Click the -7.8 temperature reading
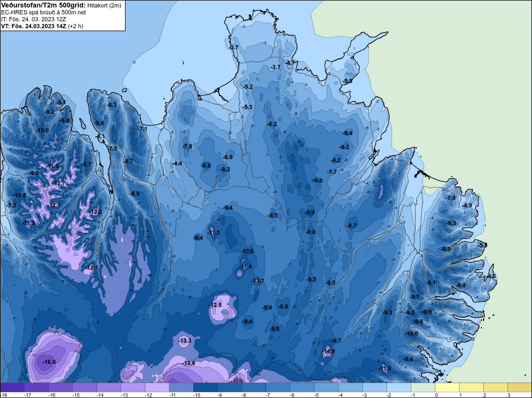The width and height of the screenshot is (532, 398). [x=187, y=146]
